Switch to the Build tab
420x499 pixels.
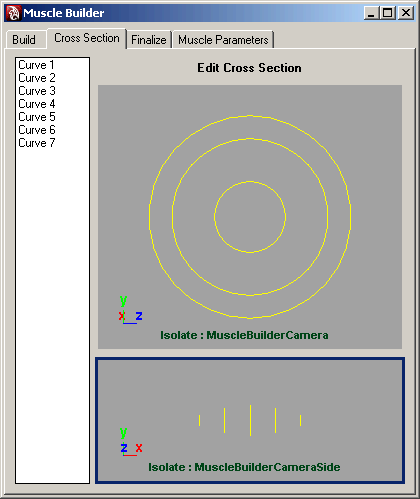25,40
